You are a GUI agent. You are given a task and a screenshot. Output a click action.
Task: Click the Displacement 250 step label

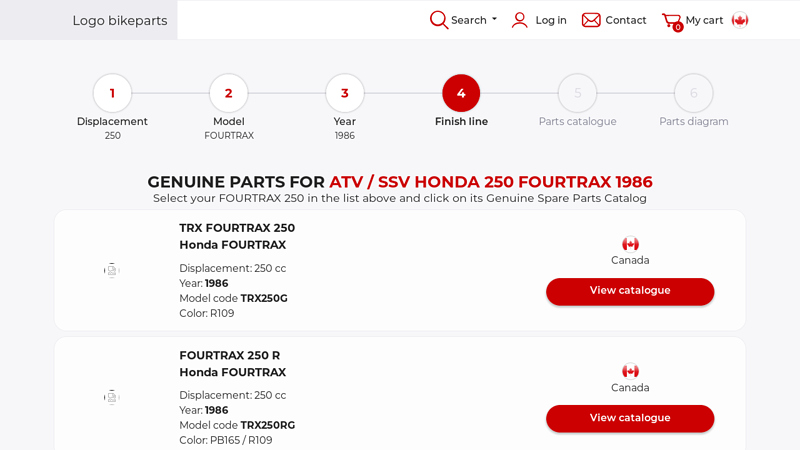(112, 128)
